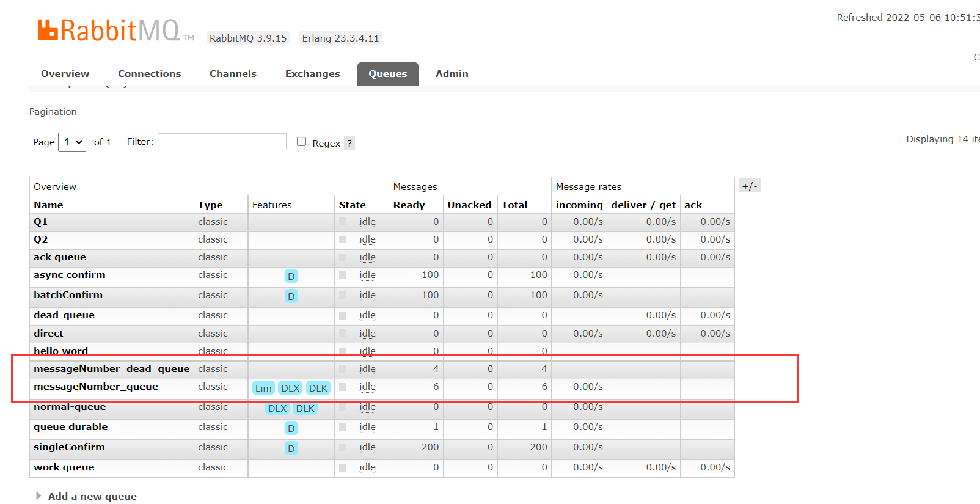This screenshot has width=980, height=504.
Task: Open the async confirm queue
Action: click(x=70, y=275)
